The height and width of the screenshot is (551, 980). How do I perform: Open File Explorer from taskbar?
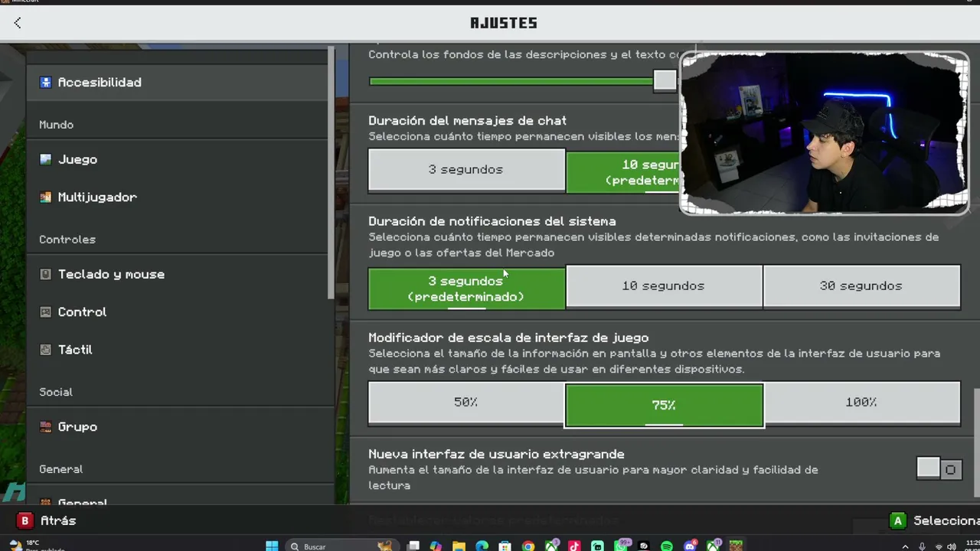pyautogui.click(x=459, y=546)
